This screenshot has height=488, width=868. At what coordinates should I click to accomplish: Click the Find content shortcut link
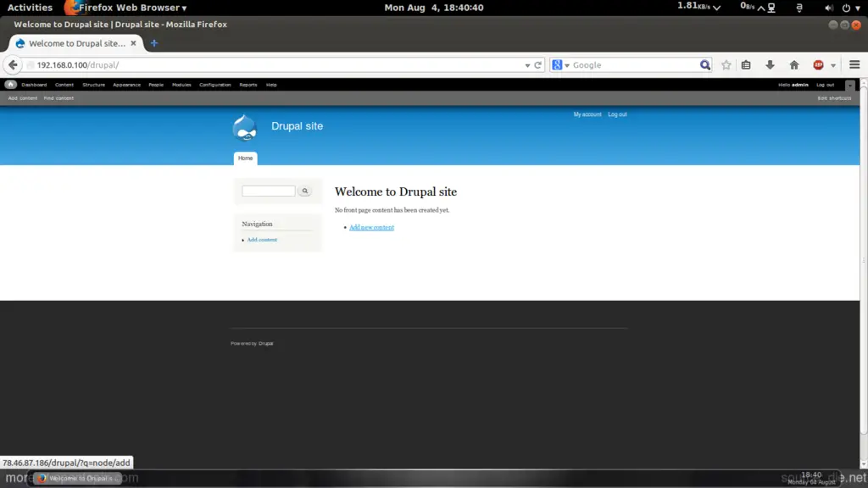coord(58,98)
